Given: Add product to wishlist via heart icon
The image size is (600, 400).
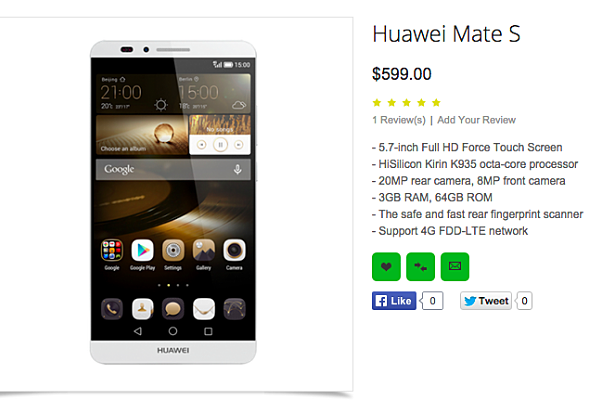Looking at the screenshot, I should (x=386, y=266).
